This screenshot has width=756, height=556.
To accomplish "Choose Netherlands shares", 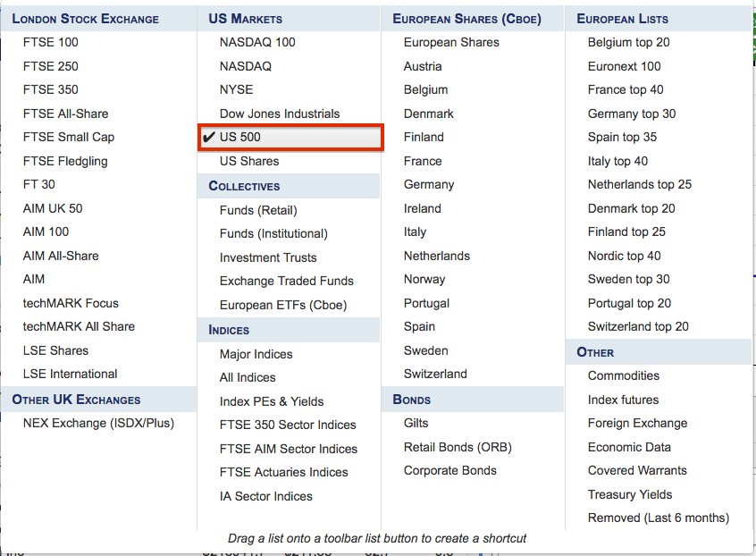I will point(437,256).
